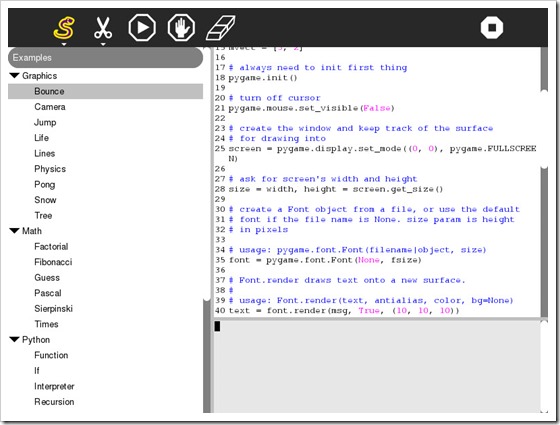Click line 28 size = width, height
This screenshot has width=560, height=425.
[x=336, y=189]
